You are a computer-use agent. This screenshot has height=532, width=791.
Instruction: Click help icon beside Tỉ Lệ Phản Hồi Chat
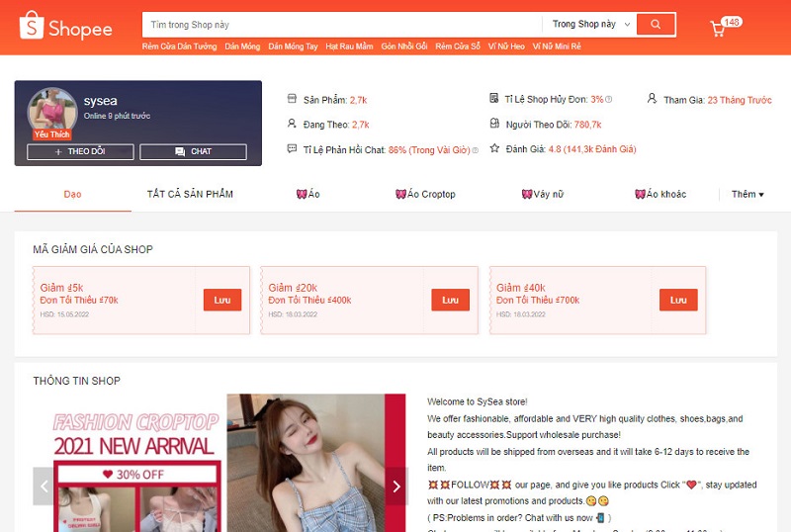pyautogui.click(x=475, y=150)
